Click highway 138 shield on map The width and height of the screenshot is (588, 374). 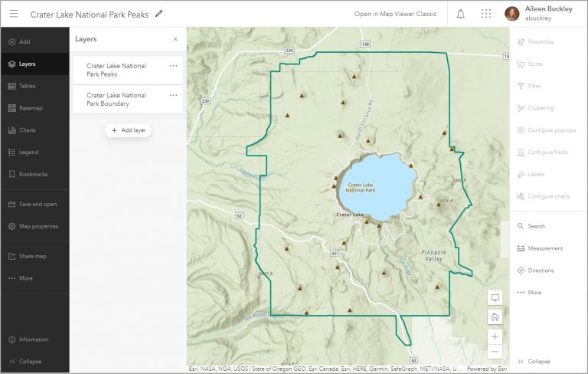pyautogui.click(x=366, y=44)
